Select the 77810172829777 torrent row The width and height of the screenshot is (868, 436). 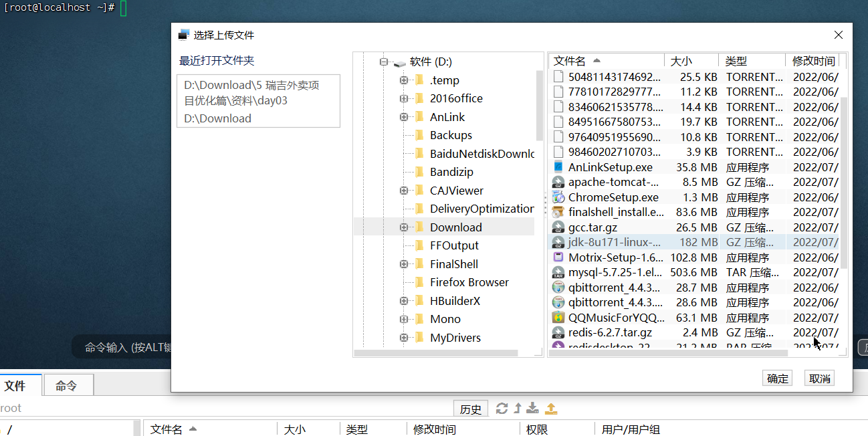pos(694,92)
